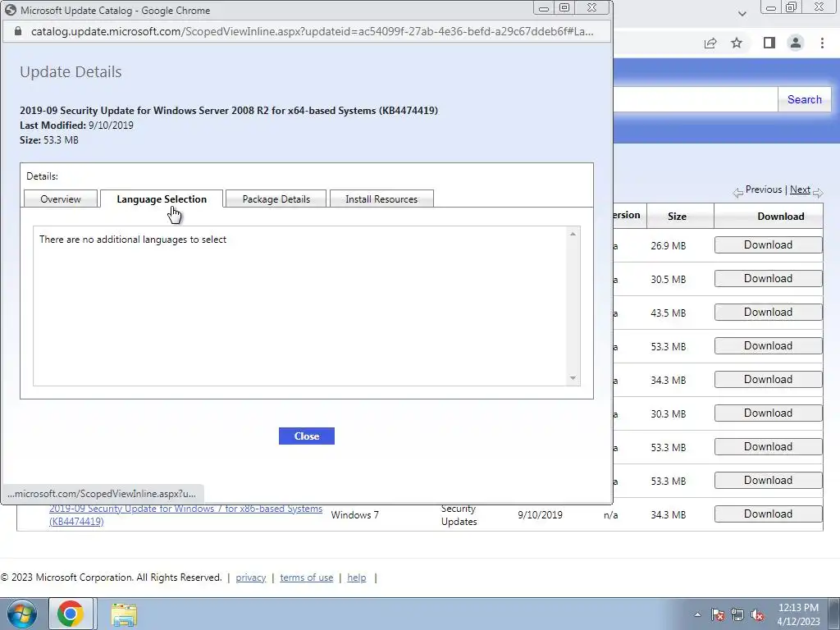Image resolution: width=840 pixels, height=630 pixels.
Task: Download the 30.5 MB update
Action: coord(768,279)
